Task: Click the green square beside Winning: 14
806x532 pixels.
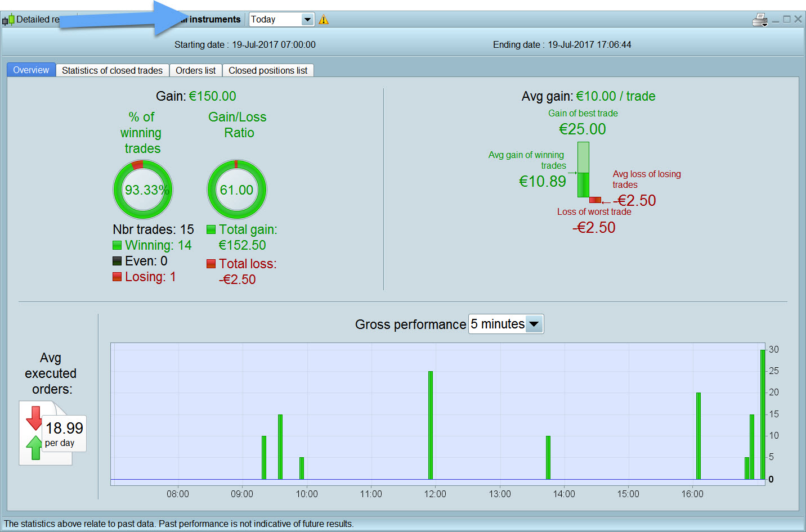Action: pyautogui.click(x=117, y=245)
